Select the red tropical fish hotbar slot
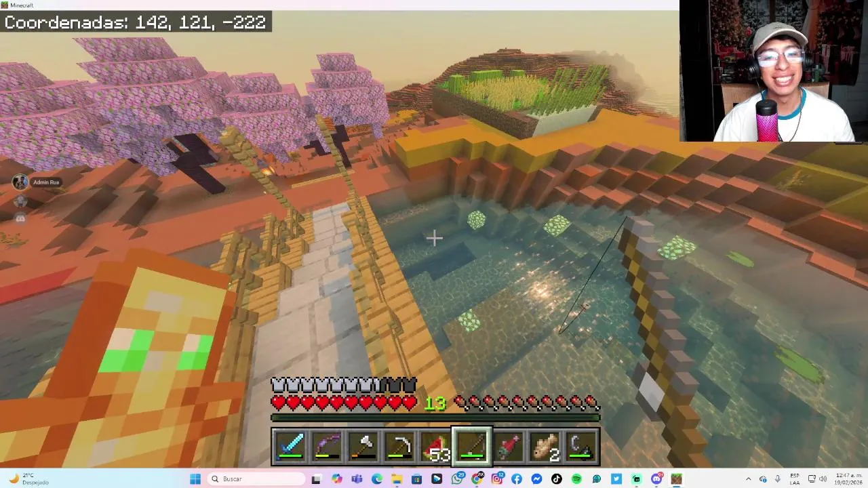Viewport: 868px width, 488px height. [x=509, y=447]
